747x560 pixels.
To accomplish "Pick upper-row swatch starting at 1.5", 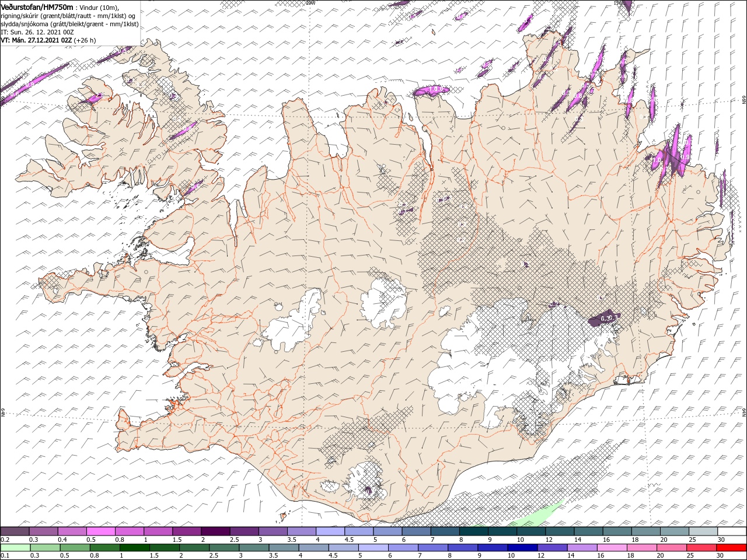I will tap(187, 531).
